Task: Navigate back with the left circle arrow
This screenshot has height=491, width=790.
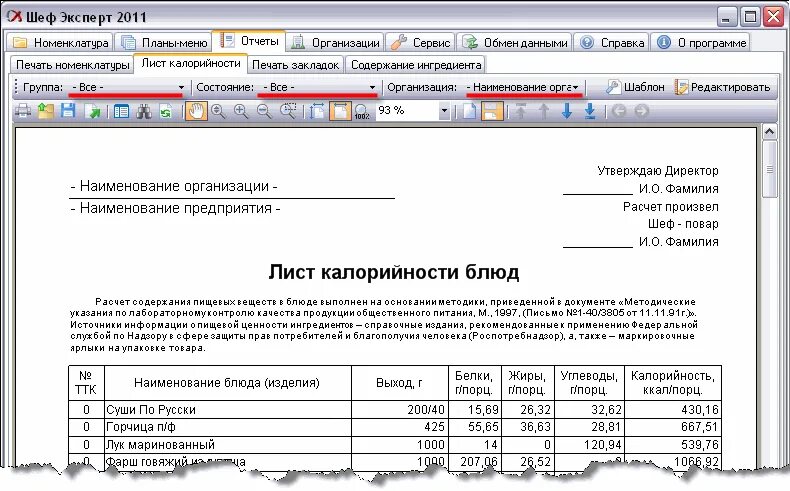Action: (619, 111)
